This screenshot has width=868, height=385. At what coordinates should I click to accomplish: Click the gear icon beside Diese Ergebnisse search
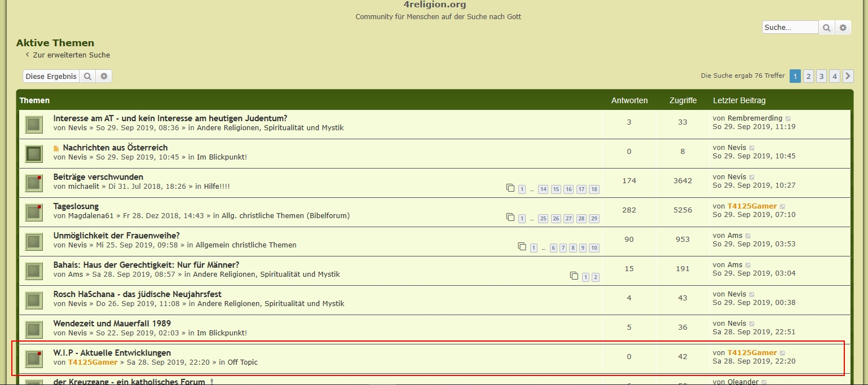[x=104, y=77]
